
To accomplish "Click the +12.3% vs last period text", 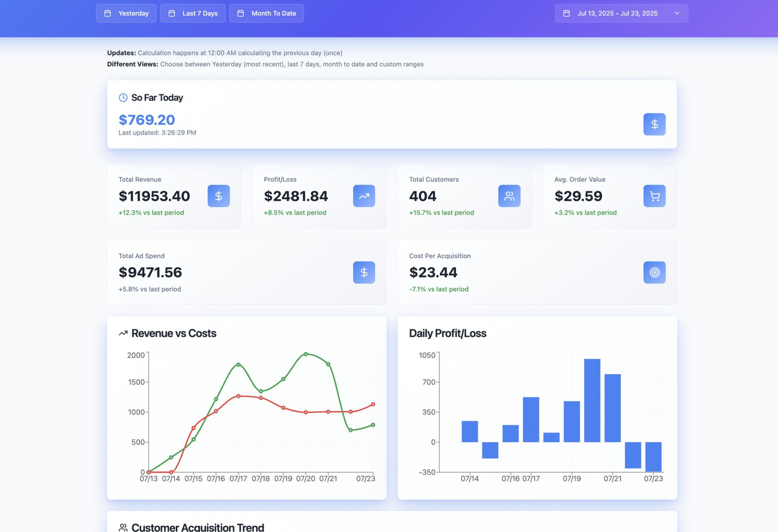I will tap(151, 213).
